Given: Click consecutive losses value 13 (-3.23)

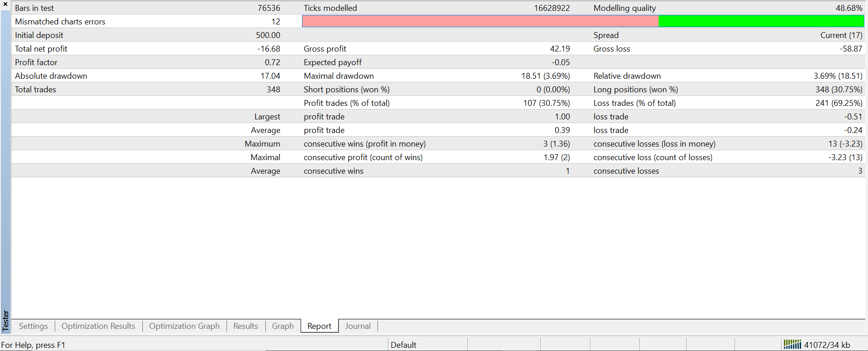Looking at the screenshot, I should click(845, 144).
